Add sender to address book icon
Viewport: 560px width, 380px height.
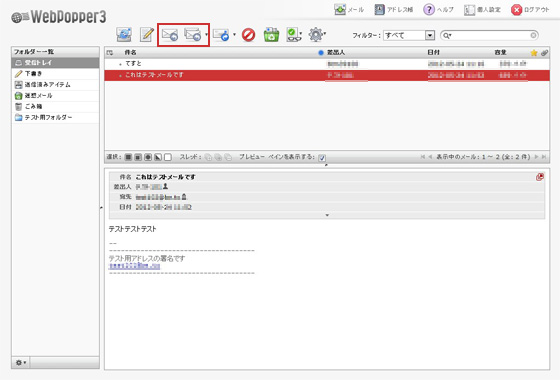[165, 186]
